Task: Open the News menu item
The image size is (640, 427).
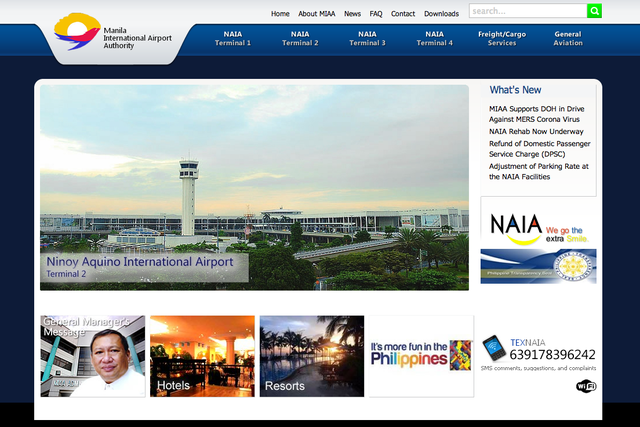Action: point(352,13)
